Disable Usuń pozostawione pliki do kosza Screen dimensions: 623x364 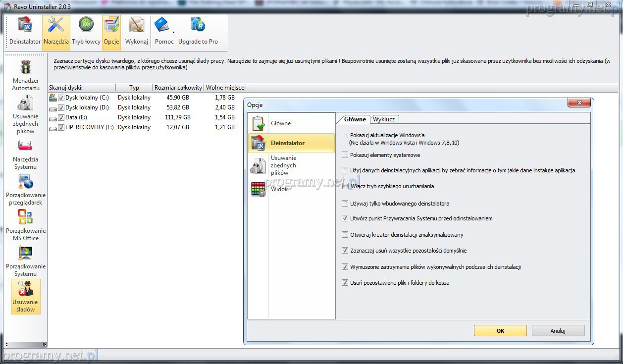pyautogui.click(x=345, y=283)
